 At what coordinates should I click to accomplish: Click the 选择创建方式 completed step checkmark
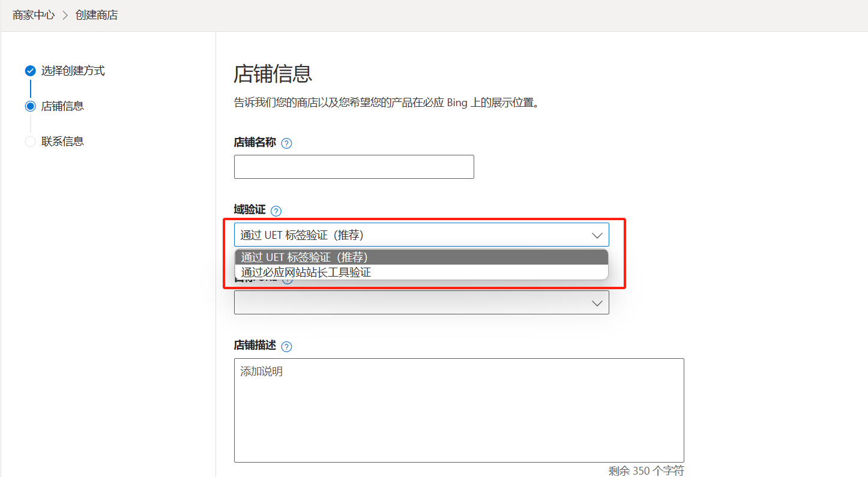click(x=30, y=71)
